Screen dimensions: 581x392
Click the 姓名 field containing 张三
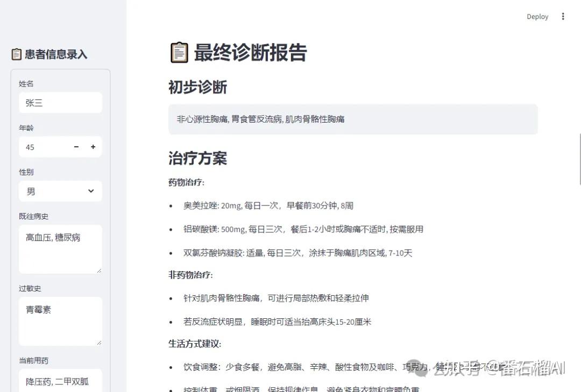(x=60, y=103)
